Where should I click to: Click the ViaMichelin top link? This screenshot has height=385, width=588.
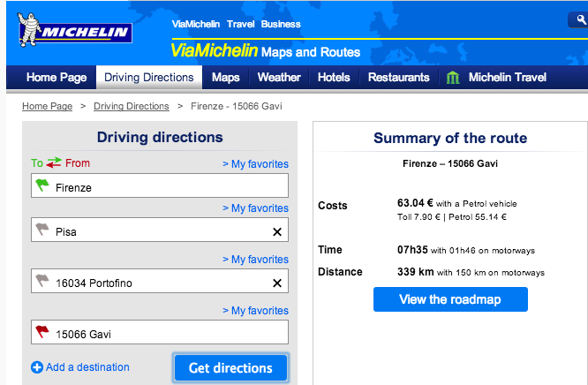(196, 24)
